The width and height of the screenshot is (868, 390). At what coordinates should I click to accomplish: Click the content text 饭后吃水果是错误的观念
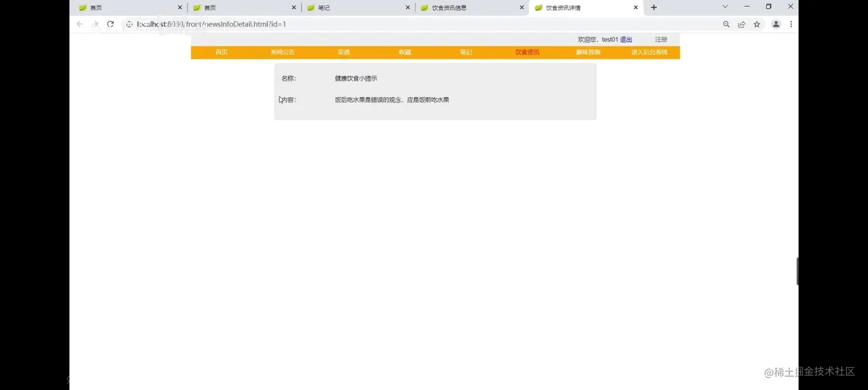[367, 100]
